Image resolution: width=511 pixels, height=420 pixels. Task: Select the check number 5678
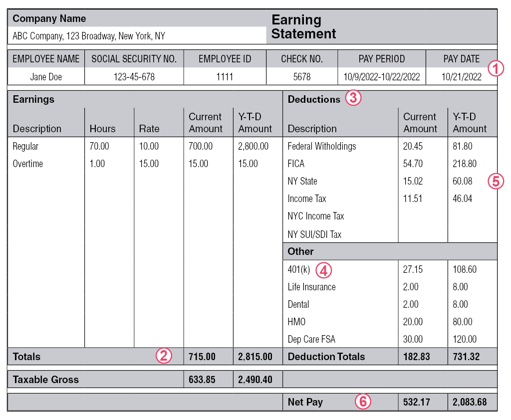click(x=301, y=77)
